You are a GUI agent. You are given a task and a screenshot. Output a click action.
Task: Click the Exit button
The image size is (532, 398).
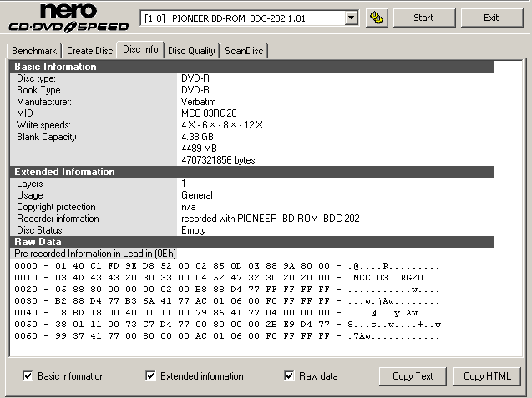pyautogui.click(x=491, y=18)
